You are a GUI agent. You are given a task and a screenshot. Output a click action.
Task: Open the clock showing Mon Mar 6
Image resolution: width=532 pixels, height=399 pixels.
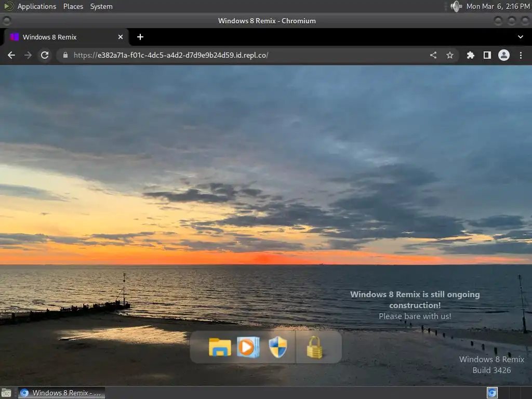click(498, 6)
